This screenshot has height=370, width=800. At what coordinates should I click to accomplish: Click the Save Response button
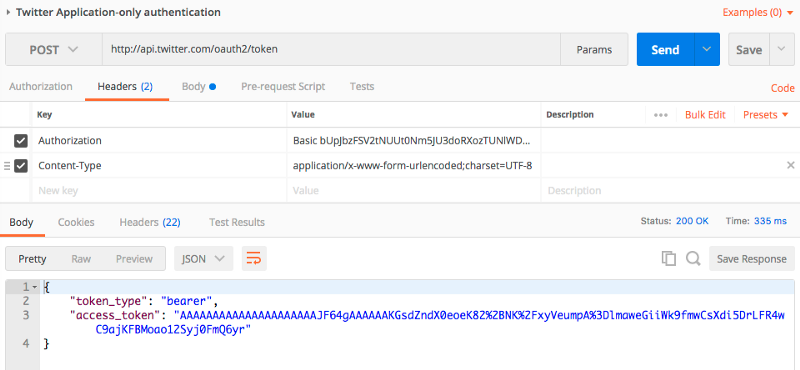click(752, 259)
